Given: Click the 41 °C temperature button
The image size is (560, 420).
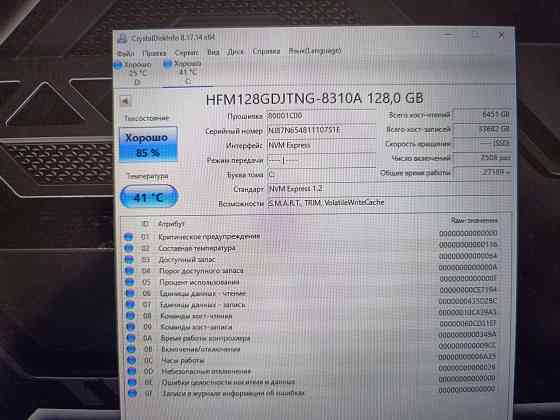Looking at the screenshot, I should tap(149, 197).
